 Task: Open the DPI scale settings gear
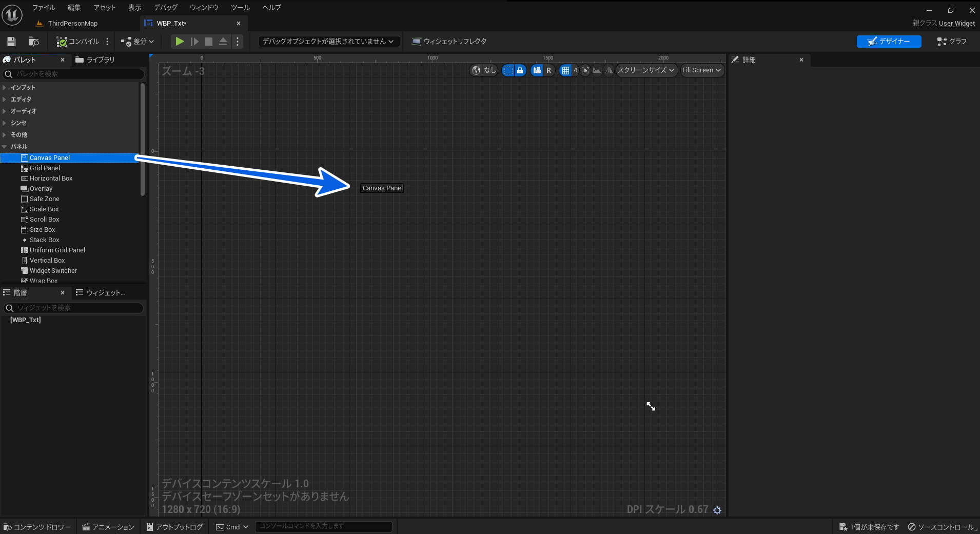click(x=717, y=509)
